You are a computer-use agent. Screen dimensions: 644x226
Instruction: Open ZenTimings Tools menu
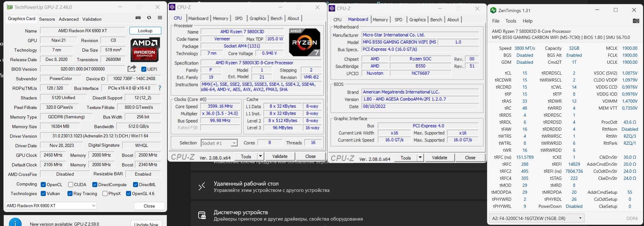511,21
